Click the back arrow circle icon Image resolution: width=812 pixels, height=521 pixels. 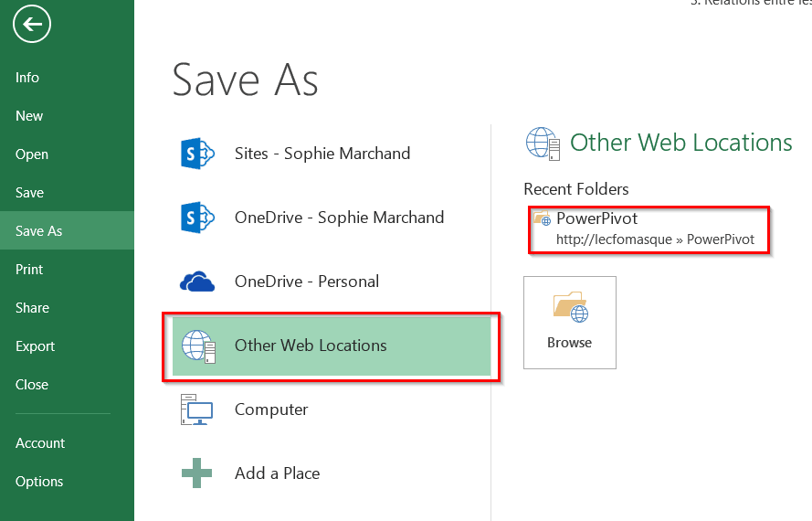coord(32,25)
